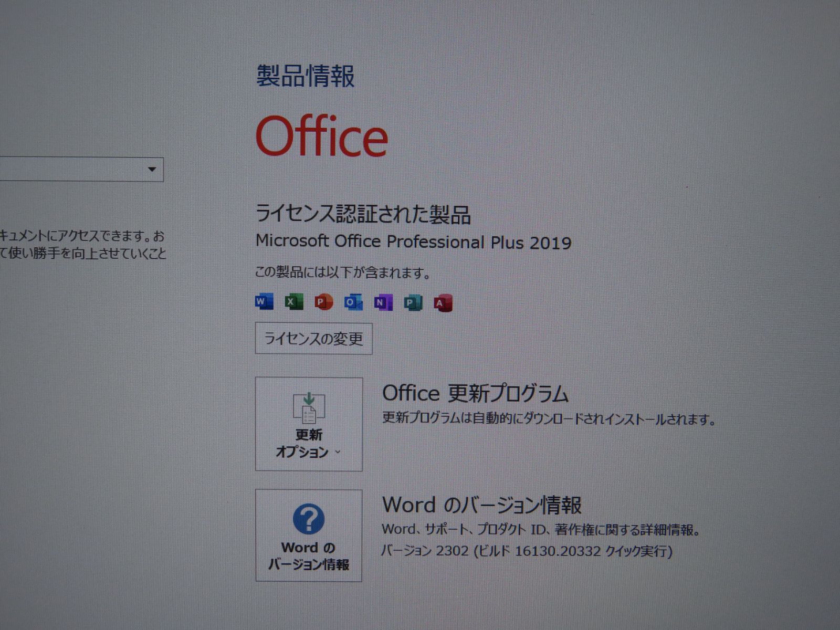Screen dimensions: 840x630
Task: Click the PowerPoint app icon
Action: (324, 302)
